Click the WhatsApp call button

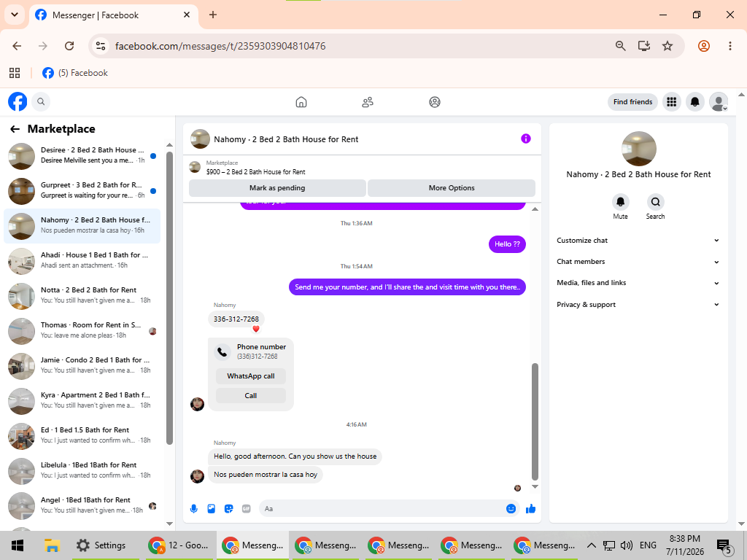click(251, 376)
